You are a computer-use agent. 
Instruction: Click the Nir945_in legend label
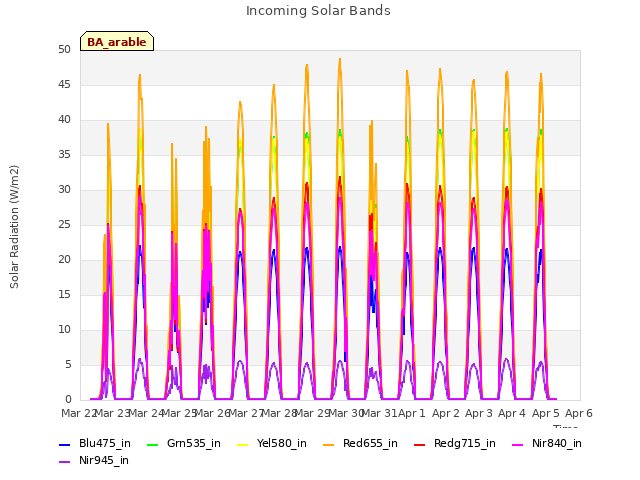pyautogui.click(x=104, y=460)
